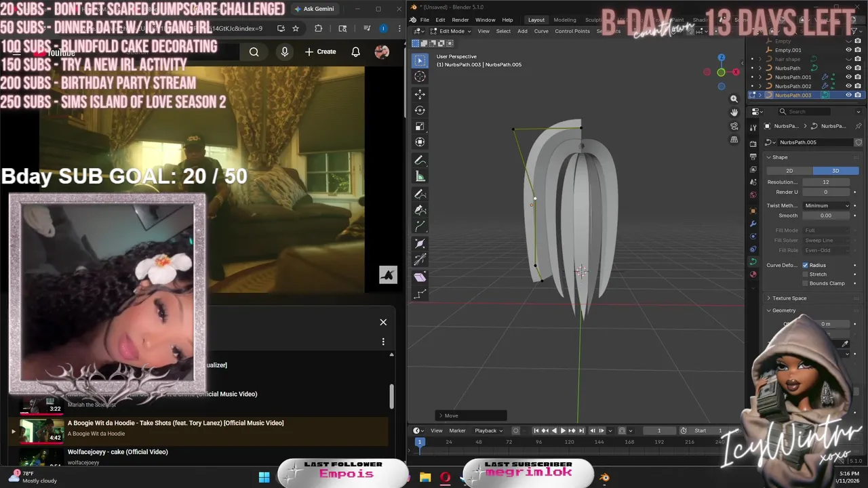This screenshot has height=488, width=868.
Task: Select the curve Radius tool
Action: coord(420,244)
